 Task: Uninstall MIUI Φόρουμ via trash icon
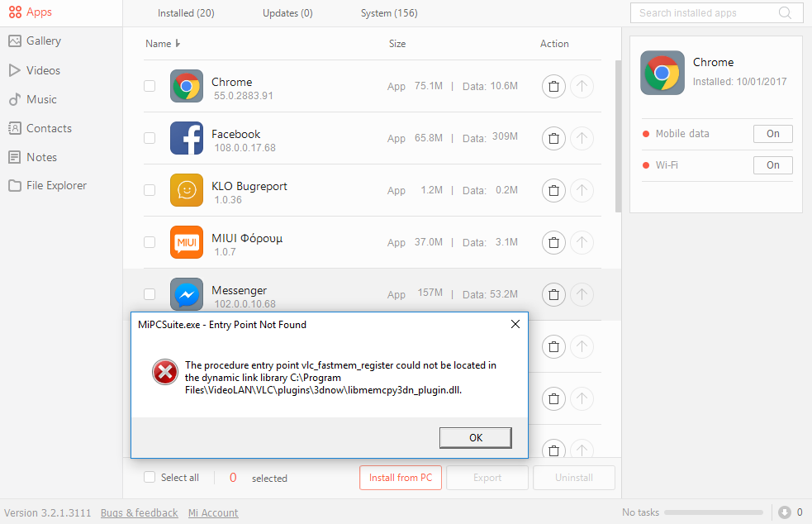pos(553,242)
